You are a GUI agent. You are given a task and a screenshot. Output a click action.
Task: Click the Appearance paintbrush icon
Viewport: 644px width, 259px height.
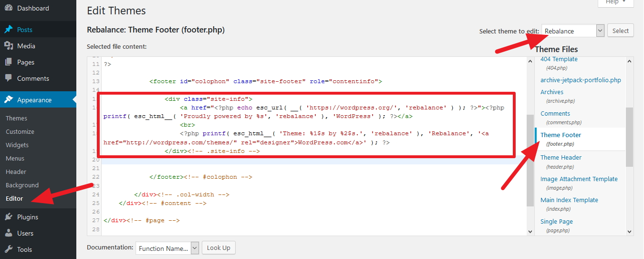9,100
